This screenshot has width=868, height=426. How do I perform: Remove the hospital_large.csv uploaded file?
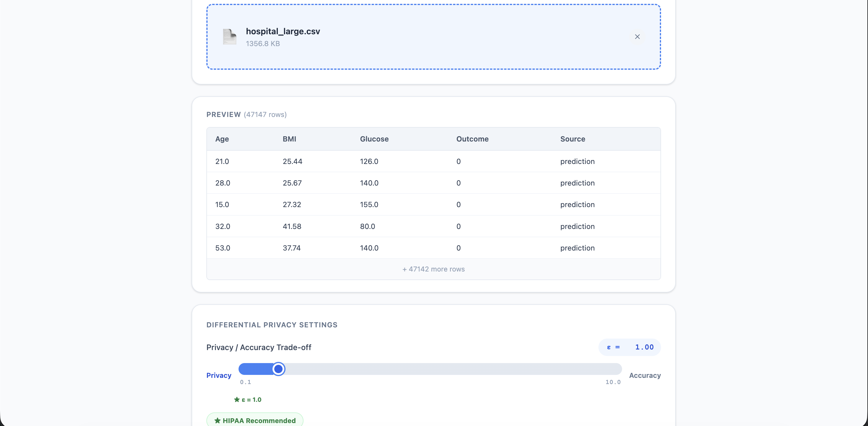[637, 37]
